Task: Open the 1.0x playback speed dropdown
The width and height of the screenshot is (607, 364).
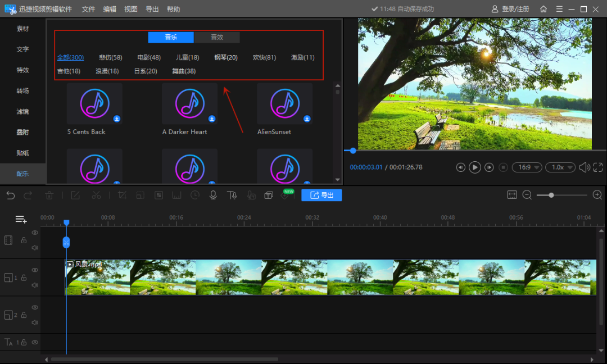Action: click(x=561, y=167)
